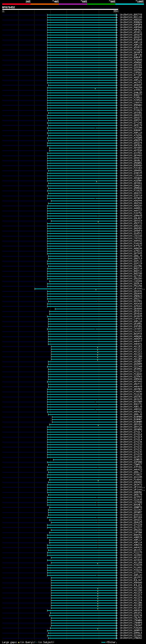Screen dimensions: 146x644
Task: Select UniRef100_A9TVH3 label
Action: pyautogui.click(x=131, y=382)
